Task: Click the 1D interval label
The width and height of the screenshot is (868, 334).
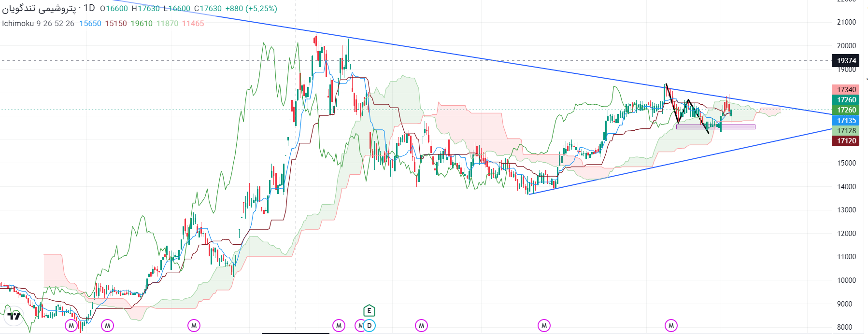Action: pos(89,8)
